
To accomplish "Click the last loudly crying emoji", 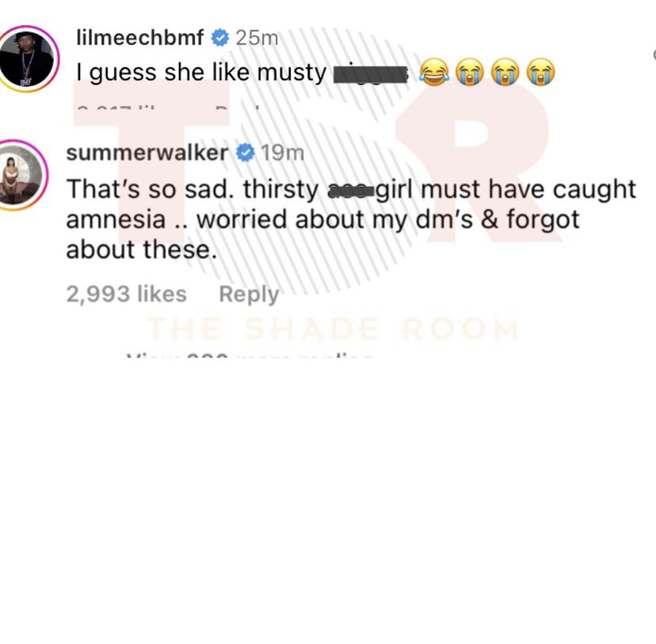I will coord(541,72).
